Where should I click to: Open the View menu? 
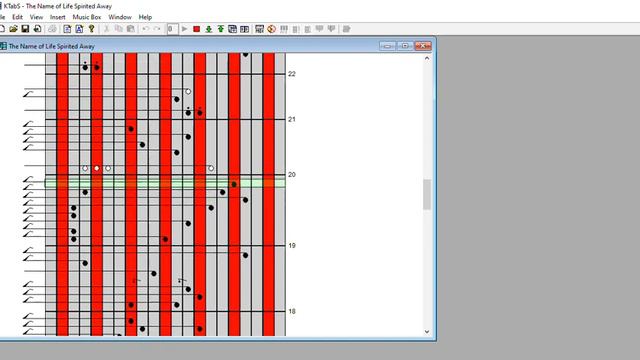[x=36, y=17]
